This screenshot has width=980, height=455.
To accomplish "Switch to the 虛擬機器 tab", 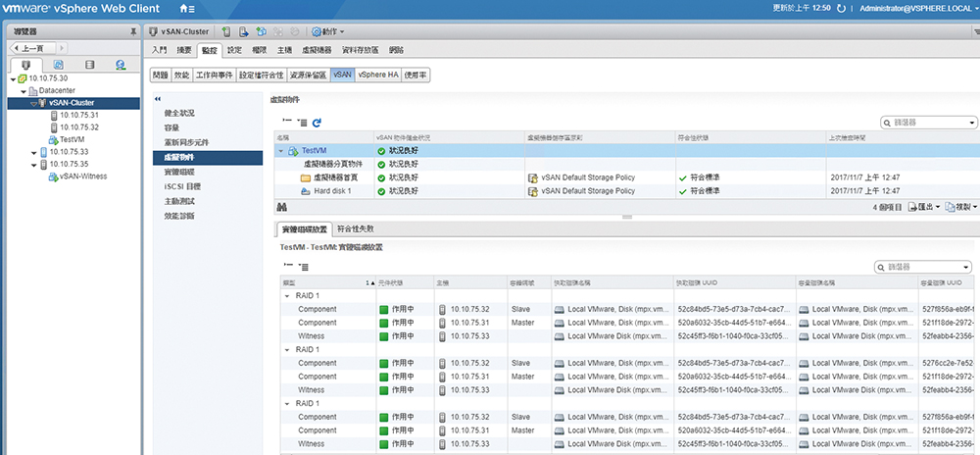I will [x=317, y=50].
